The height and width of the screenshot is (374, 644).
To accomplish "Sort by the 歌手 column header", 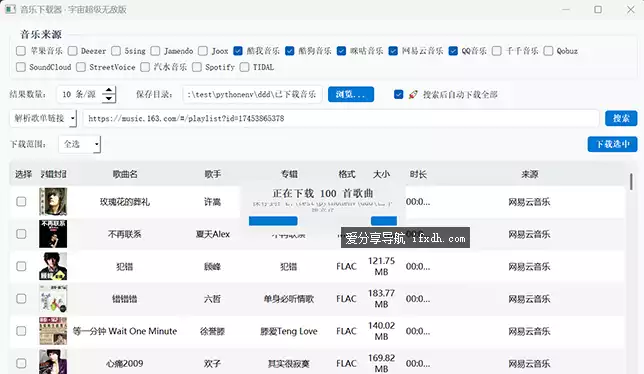I will pyautogui.click(x=213, y=174).
